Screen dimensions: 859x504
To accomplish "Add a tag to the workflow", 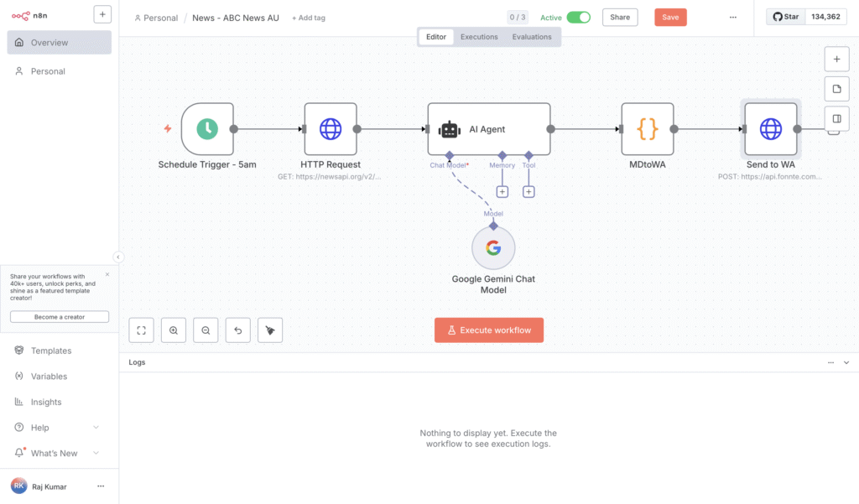I will tap(309, 18).
